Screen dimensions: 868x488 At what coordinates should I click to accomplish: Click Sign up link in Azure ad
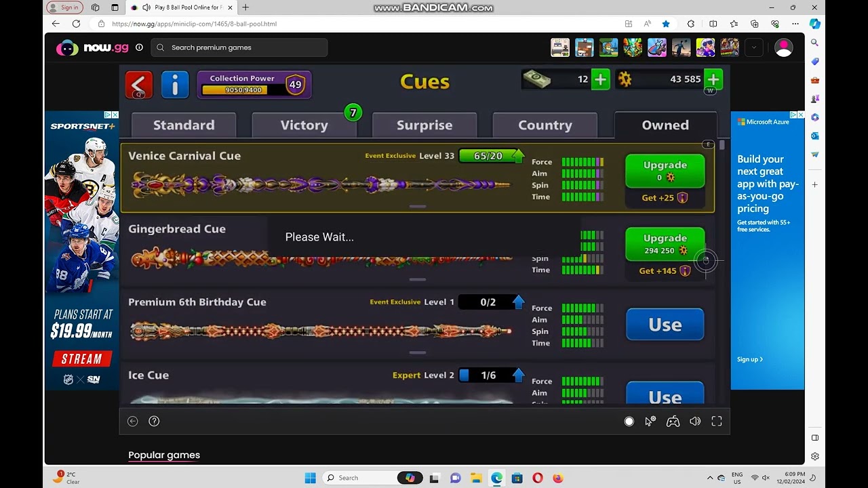point(750,359)
